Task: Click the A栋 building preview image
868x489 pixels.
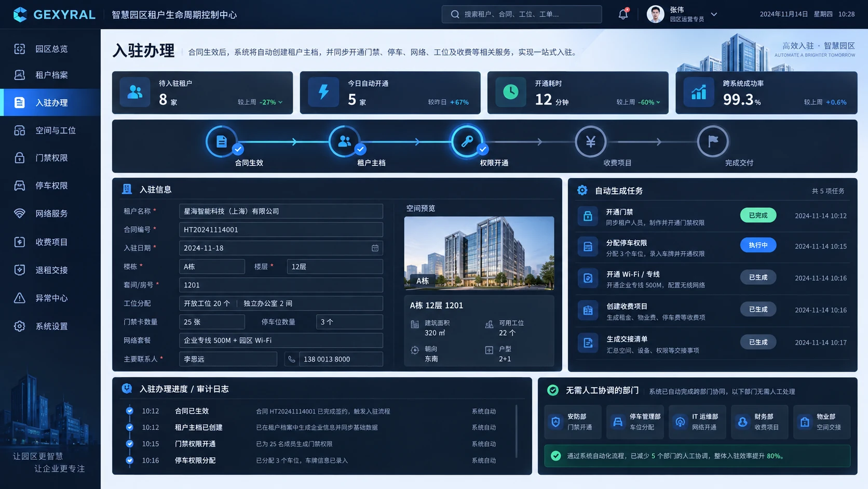Action: 479,253
